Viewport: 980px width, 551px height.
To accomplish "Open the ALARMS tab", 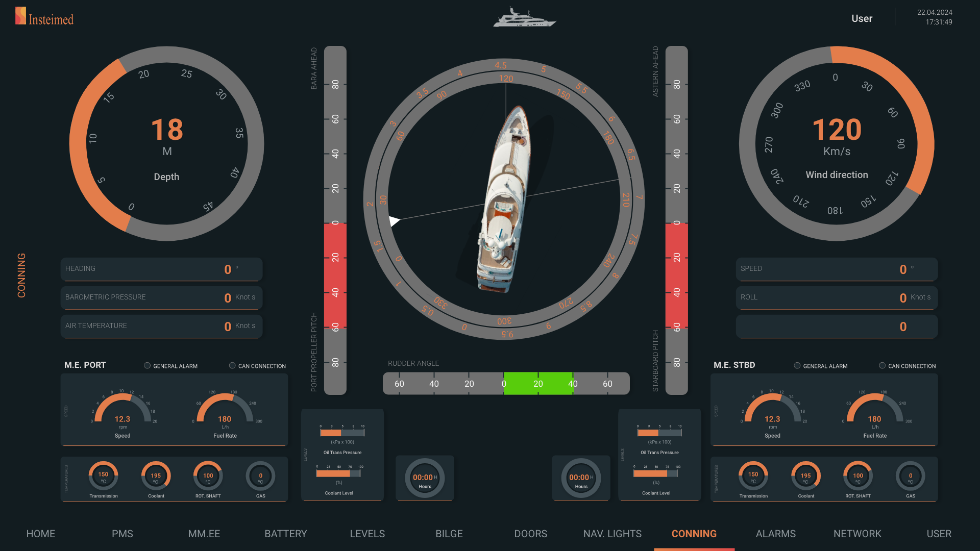I will [x=775, y=534].
